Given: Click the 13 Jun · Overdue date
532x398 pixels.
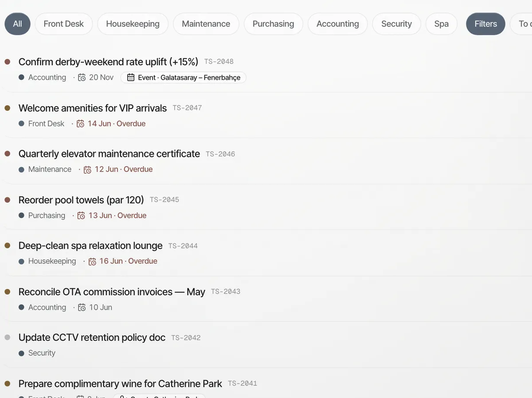Looking at the screenshot, I should click(117, 215).
